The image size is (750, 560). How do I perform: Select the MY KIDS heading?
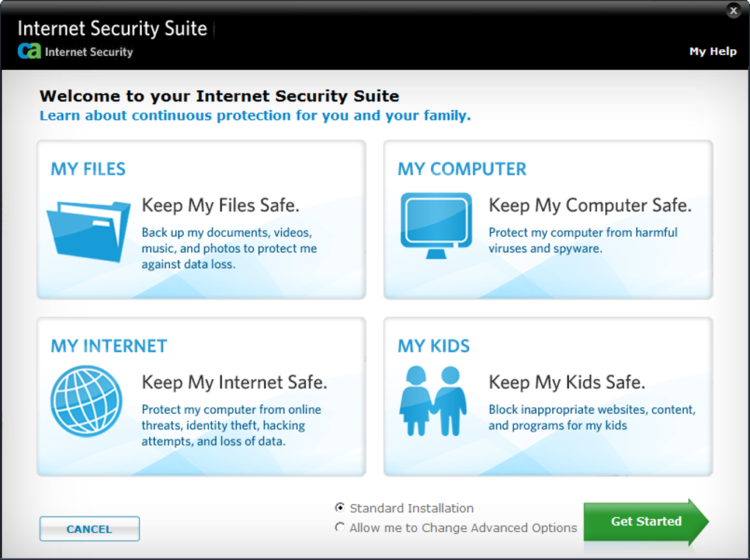(x=434, y=346)
